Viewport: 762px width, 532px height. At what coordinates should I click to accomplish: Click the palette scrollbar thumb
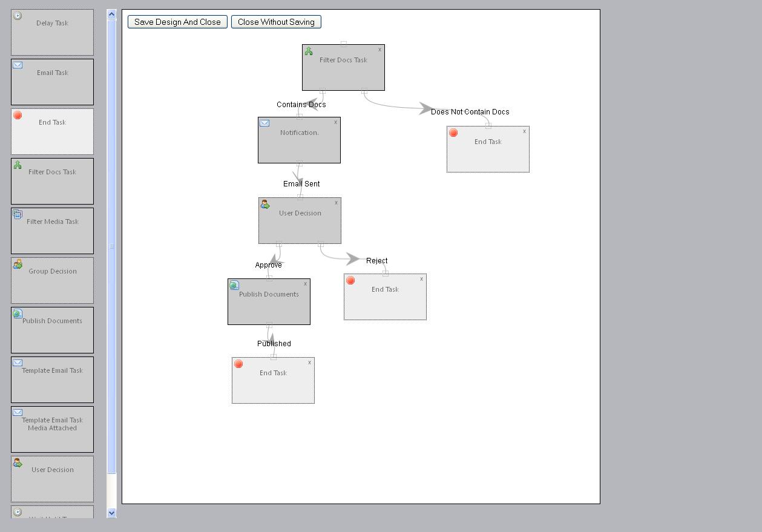pos(111,246)
